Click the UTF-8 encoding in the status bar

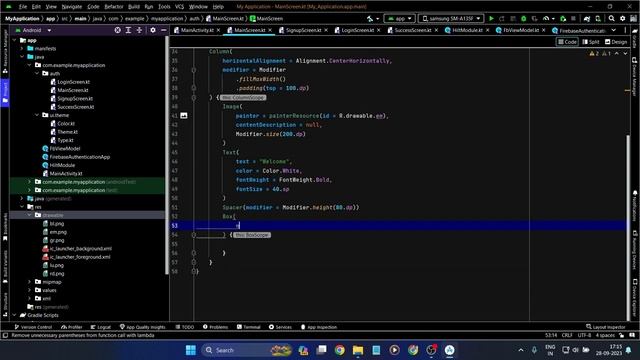(584, 335)
